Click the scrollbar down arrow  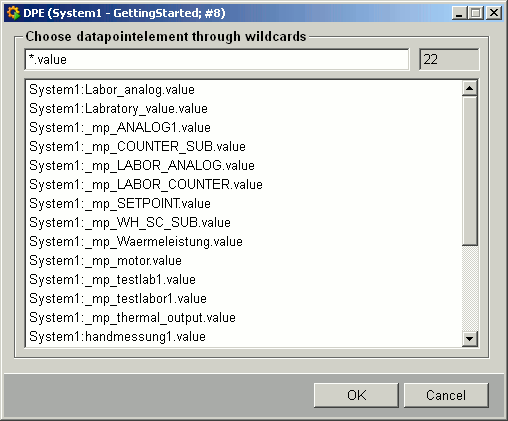click(470, 339)
